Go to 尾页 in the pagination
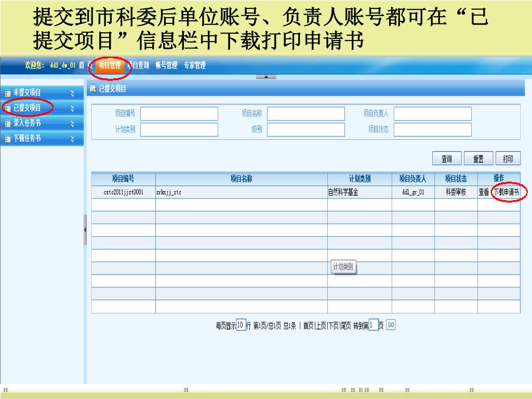 pyautogui.click(x=345, y=326)
